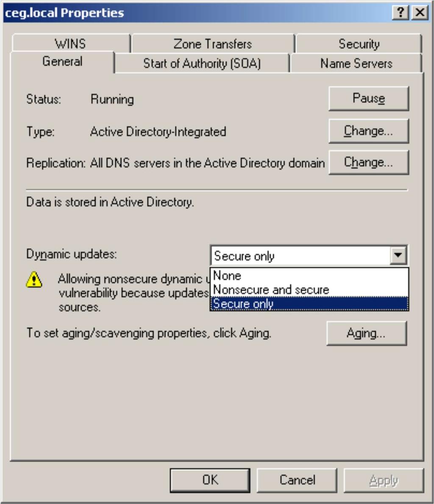Change the Replication scope
This screenshot has width=434, height=504.
pos(369,162)
